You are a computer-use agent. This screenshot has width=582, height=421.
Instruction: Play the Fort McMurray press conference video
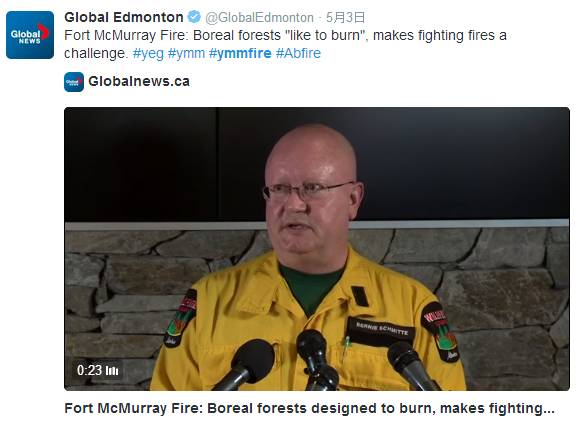pyautogui.click(x=317, y=249)
